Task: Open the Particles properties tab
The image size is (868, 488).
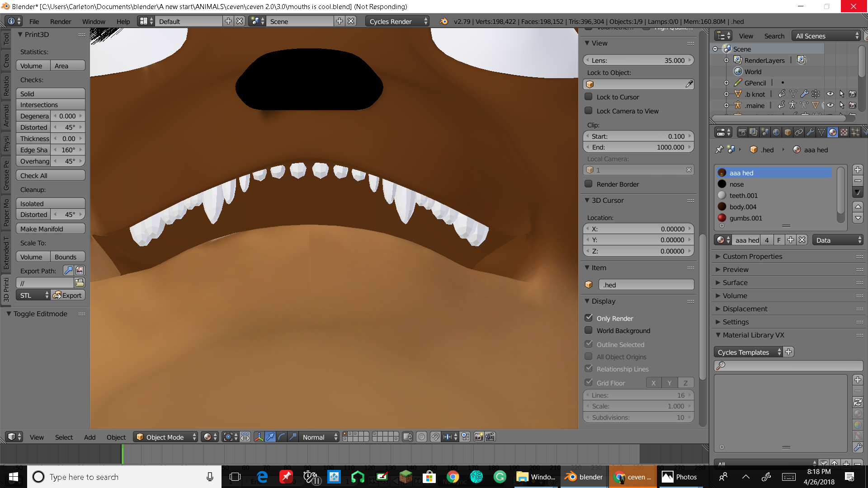Action: point(855,132)
